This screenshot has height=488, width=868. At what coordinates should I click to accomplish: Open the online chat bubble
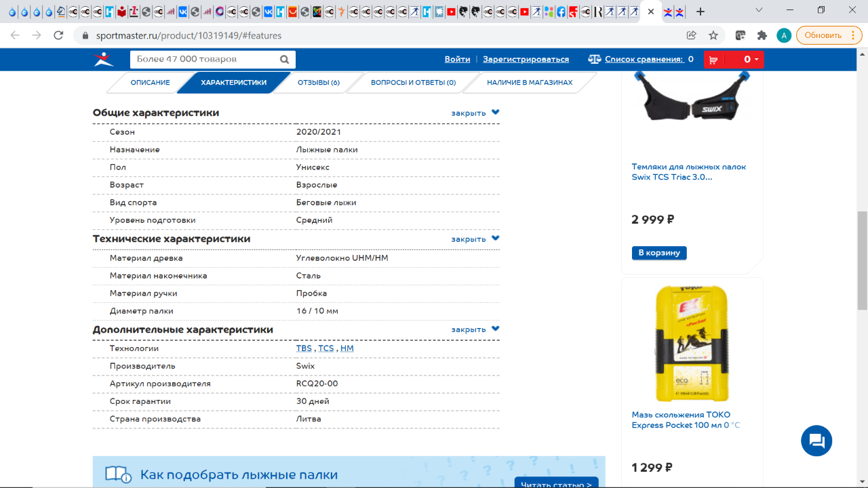click(x=816, y=441)
